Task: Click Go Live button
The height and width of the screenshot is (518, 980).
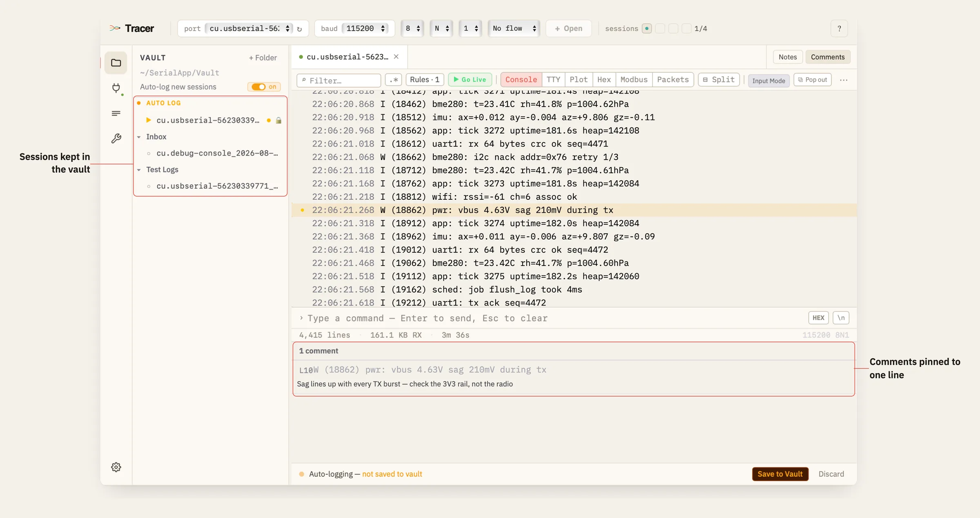Action: click(x=470, y=80)
